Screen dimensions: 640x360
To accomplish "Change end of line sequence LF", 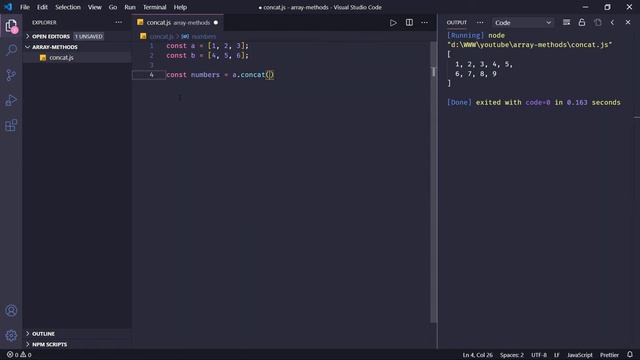I will tap(557, 355).
